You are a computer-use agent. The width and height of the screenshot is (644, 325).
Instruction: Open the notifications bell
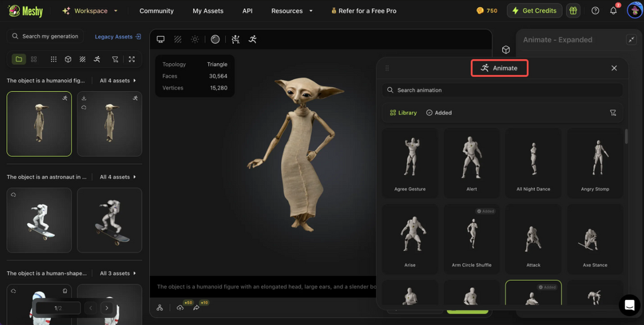(613, 11)
